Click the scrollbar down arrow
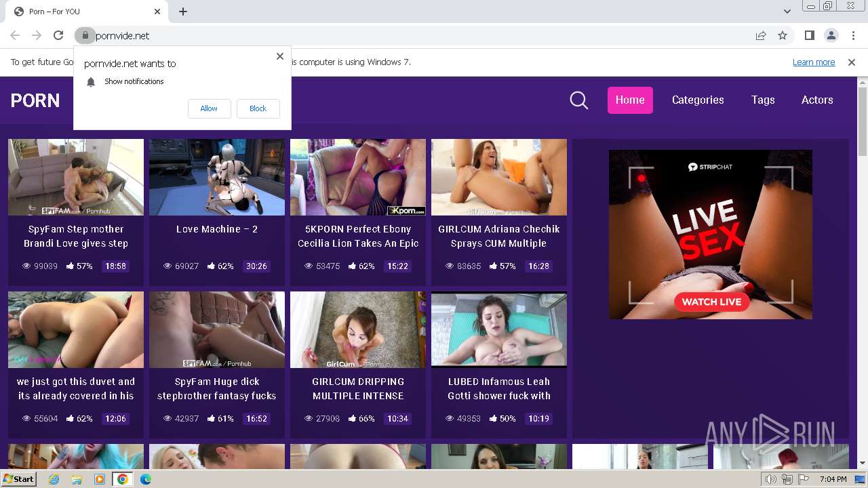Screen dimensions: 868x488 pyautogui.click(x=863, y=464)
